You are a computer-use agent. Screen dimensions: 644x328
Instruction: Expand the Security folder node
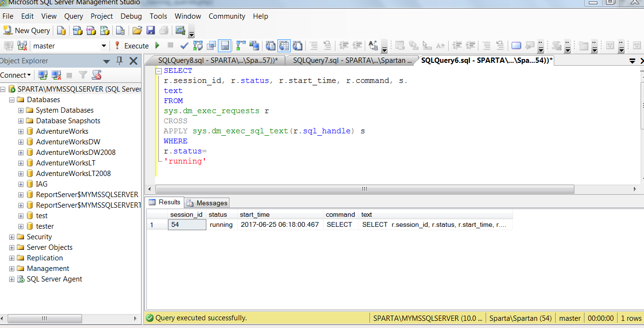click(12, 237)
